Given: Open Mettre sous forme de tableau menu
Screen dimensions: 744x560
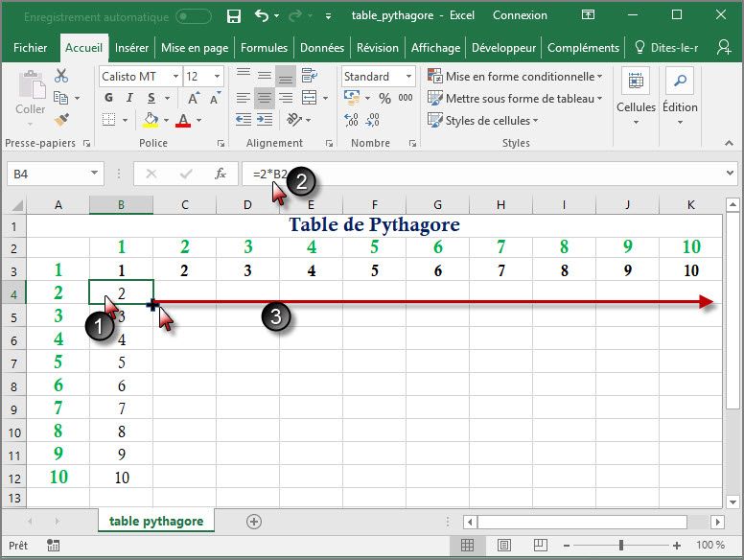Looking at the screenshot, I should (515, 99).
